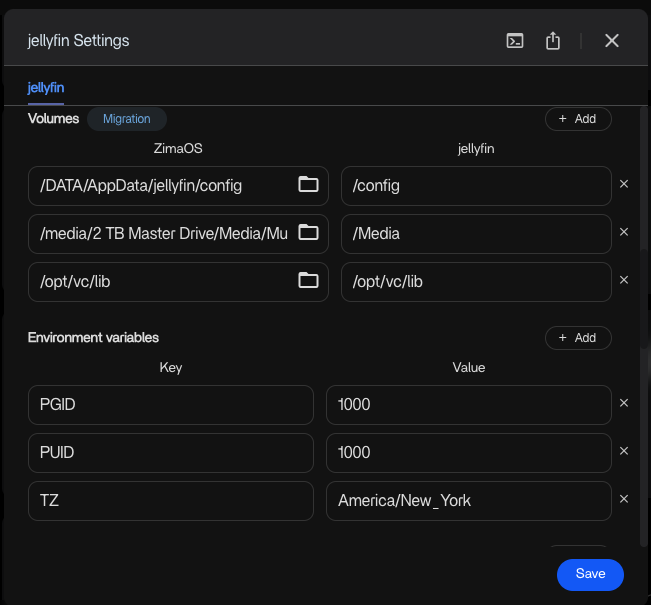Click the export/share icon in header
This screenshot has width=651, height=605.
[x=553, y=41]
